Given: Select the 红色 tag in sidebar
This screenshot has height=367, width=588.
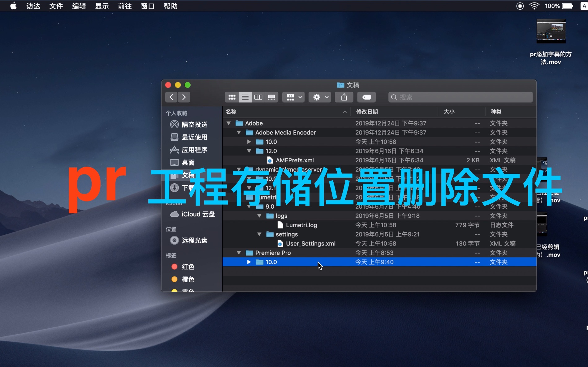Looking at the screenshot, I should click(x=183, y=267).
